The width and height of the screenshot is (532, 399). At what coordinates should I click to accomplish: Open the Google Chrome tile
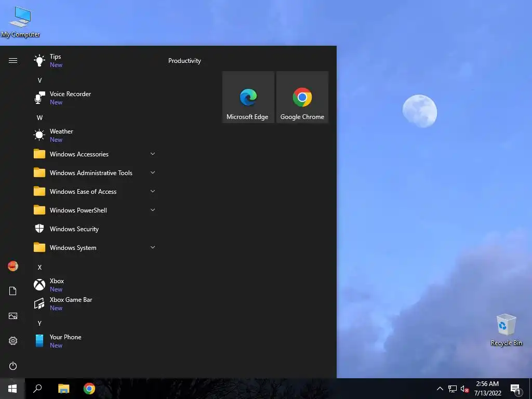point(302,97)
